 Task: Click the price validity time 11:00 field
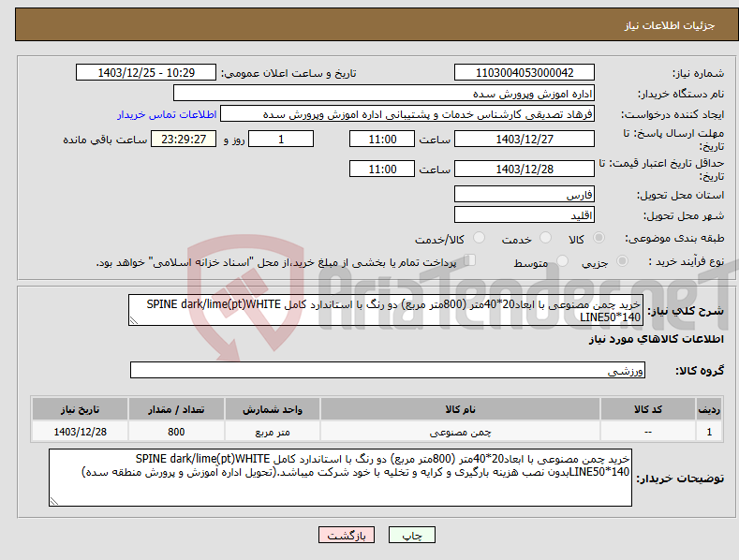click(x=382, y=169)
